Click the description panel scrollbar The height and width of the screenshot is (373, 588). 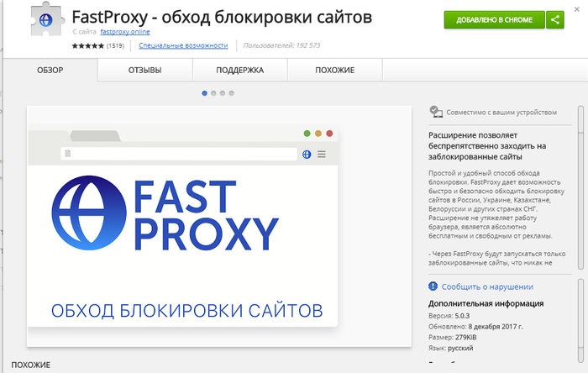pos(581,187)
